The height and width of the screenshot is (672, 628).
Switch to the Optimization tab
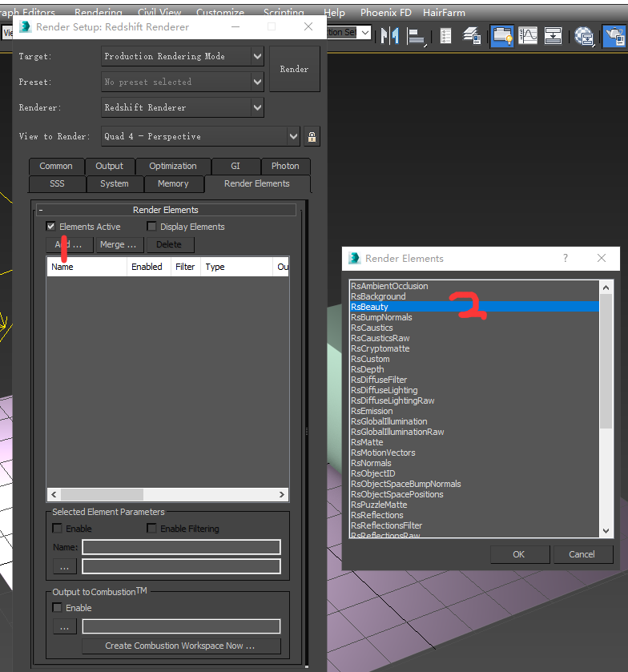click(x=173, y=167)
